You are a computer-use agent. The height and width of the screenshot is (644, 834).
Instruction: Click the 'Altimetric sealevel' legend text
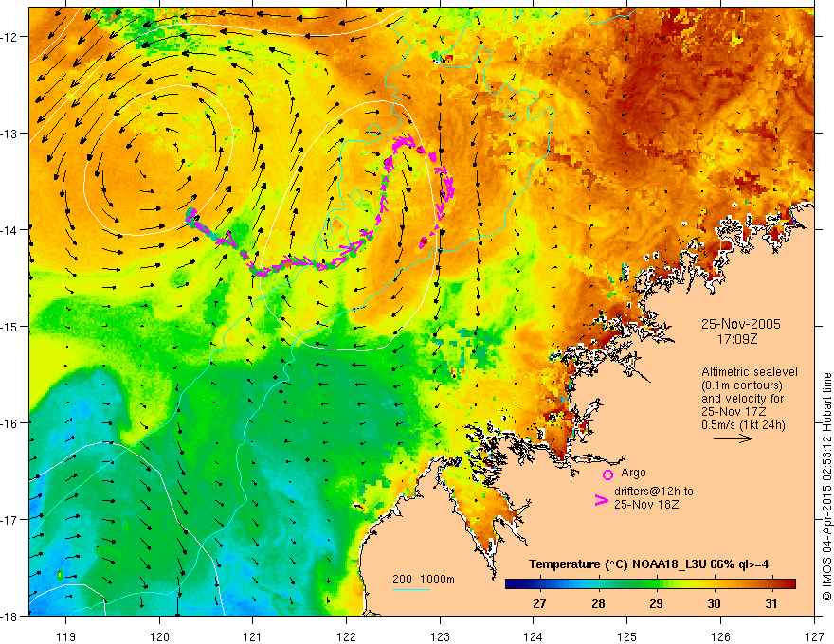click(750, 372)
